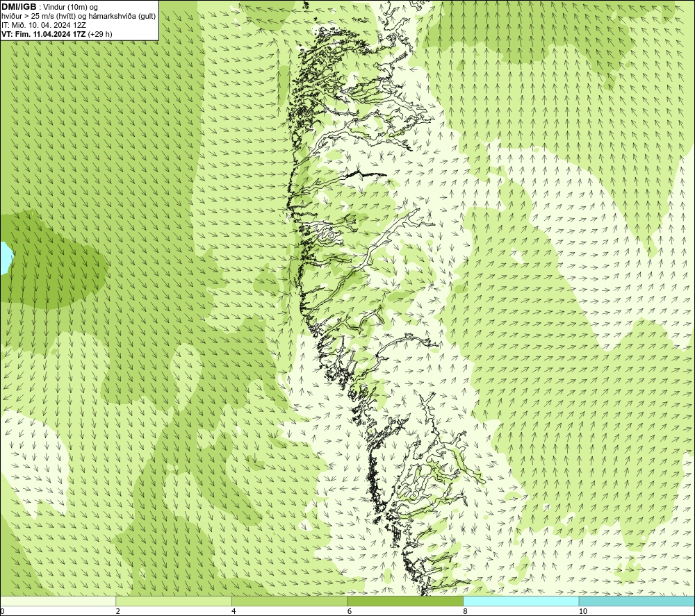Click the '(+29 h)' forecast offset
Image resolution: width=695 pixels, height=616 pixels.
point(100,34)
